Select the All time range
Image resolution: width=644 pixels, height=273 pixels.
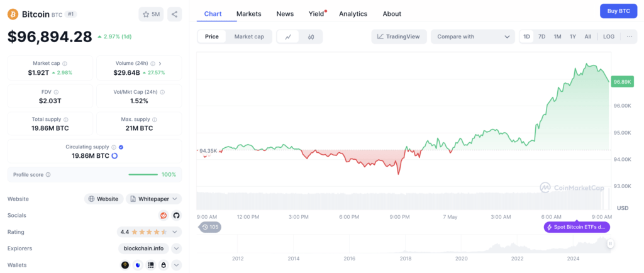[588, 36]
